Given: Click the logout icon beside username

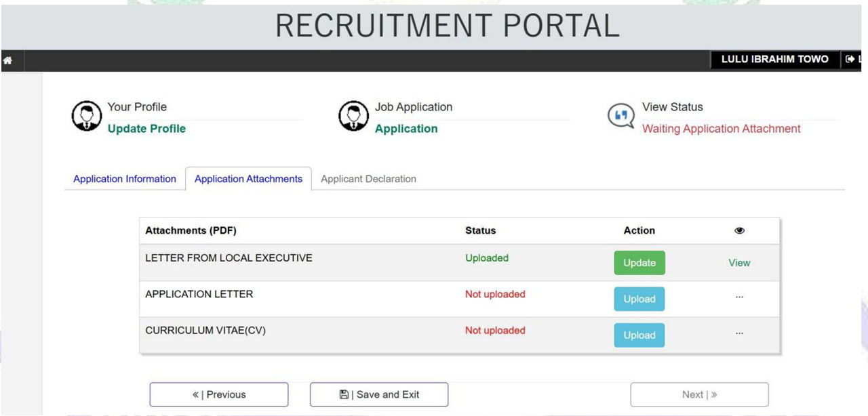Looking at the screenshot, I should click(x=850, y=60).
